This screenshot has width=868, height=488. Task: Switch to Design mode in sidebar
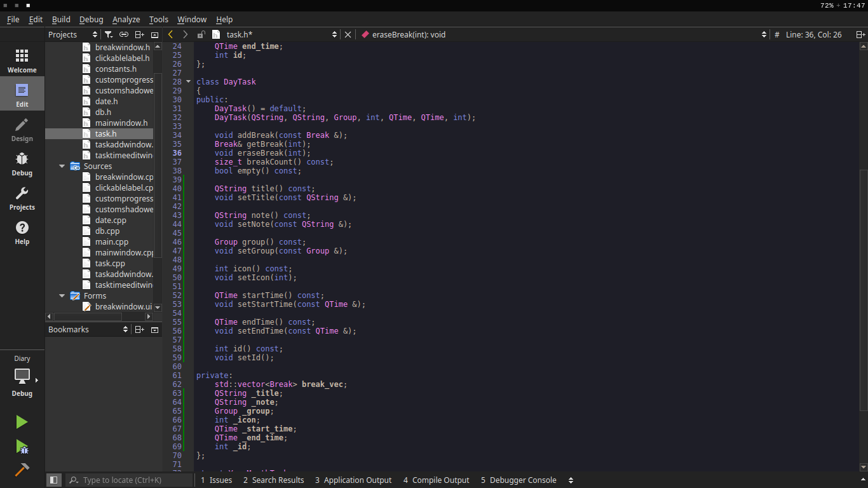tap(22, 130)
